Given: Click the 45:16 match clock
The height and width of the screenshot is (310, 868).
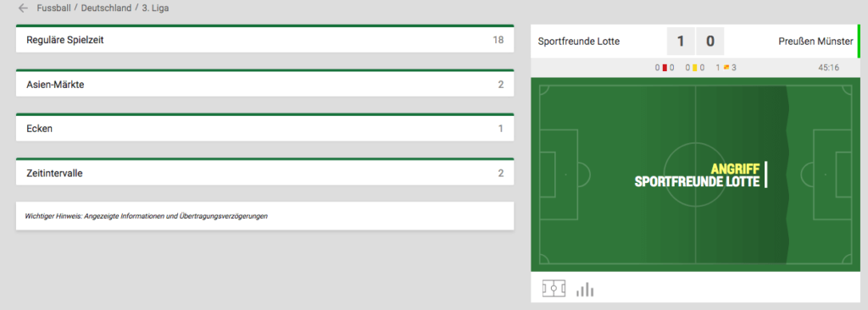Looking at the screenshot, I should click(829, 68).
